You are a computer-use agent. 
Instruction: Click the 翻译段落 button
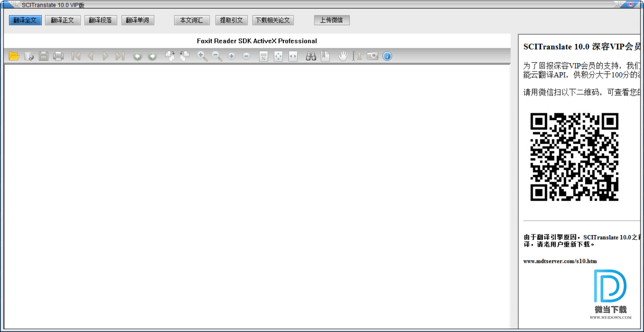pyautogui.click(x=101, y=20)
